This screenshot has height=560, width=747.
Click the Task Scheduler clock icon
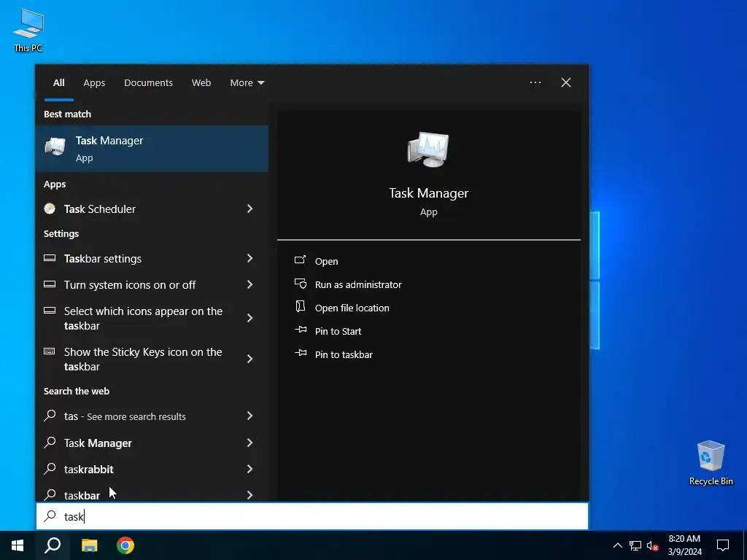[50, 209]
